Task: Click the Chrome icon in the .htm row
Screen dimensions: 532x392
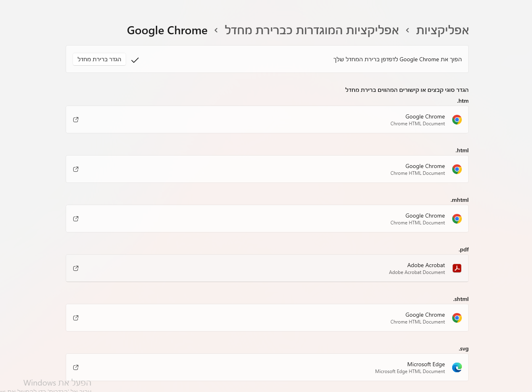Action: (457, 120)
